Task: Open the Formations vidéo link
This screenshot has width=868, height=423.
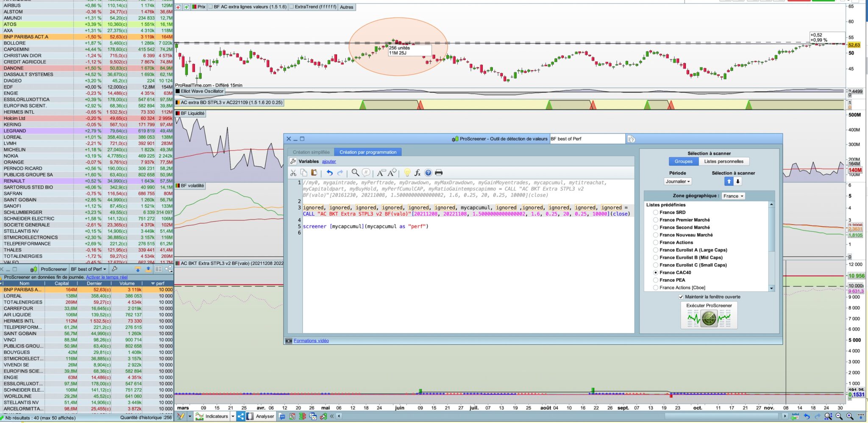Action: click(311, 341)
